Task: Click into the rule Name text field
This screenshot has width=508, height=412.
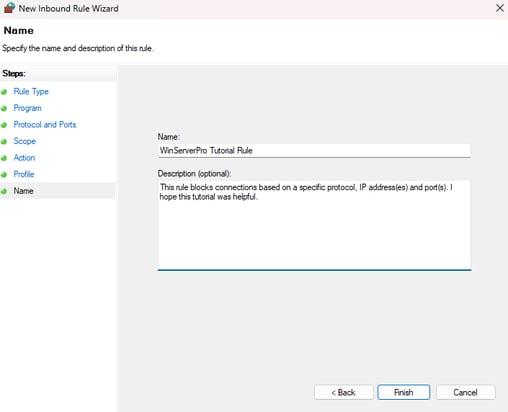Action: point(314,150)
